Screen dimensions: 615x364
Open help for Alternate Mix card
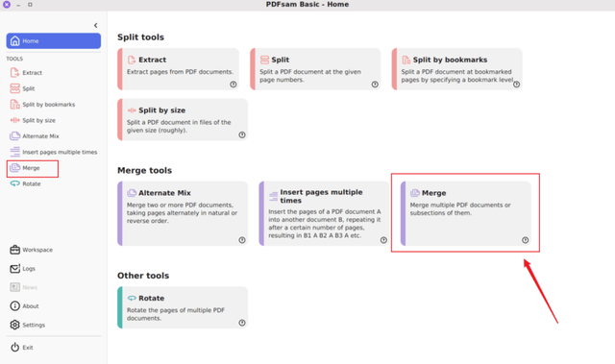242,240
